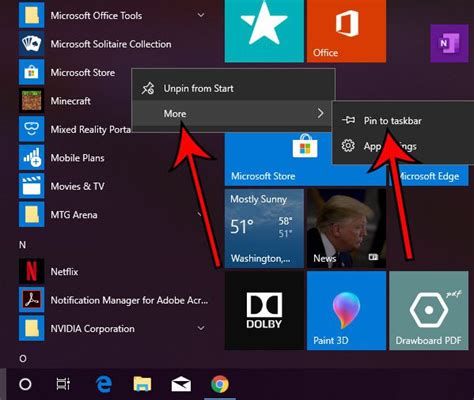Switch to Google Chrome on the taskbar
Screen dimensions: 474x400
pos(220,384)
